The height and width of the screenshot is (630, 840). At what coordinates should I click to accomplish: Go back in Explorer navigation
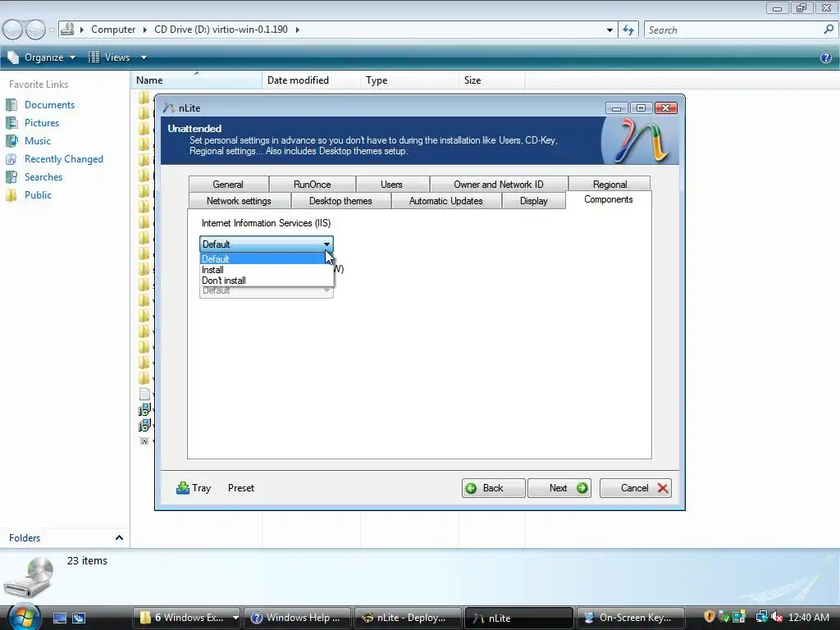(13, 30)
